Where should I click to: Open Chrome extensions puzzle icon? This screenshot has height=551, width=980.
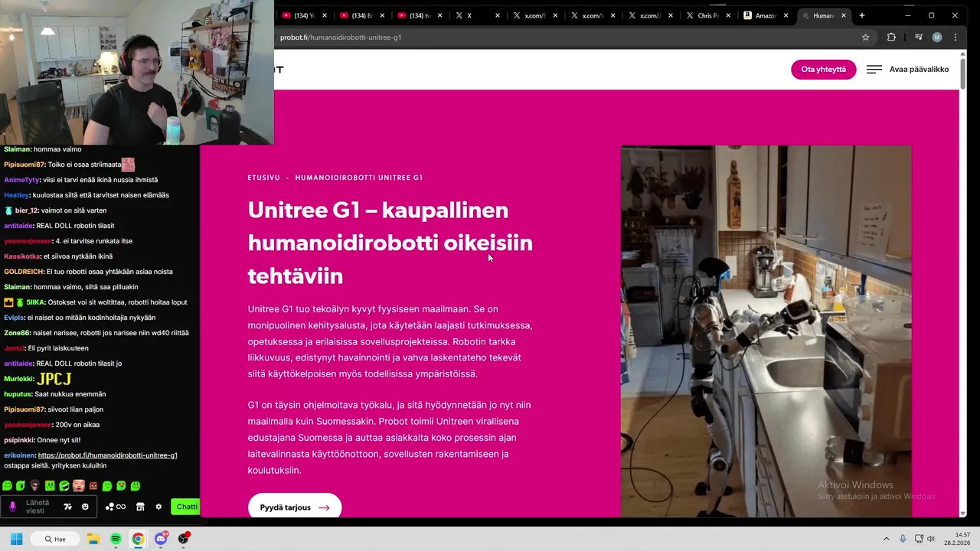pos(891,37)
